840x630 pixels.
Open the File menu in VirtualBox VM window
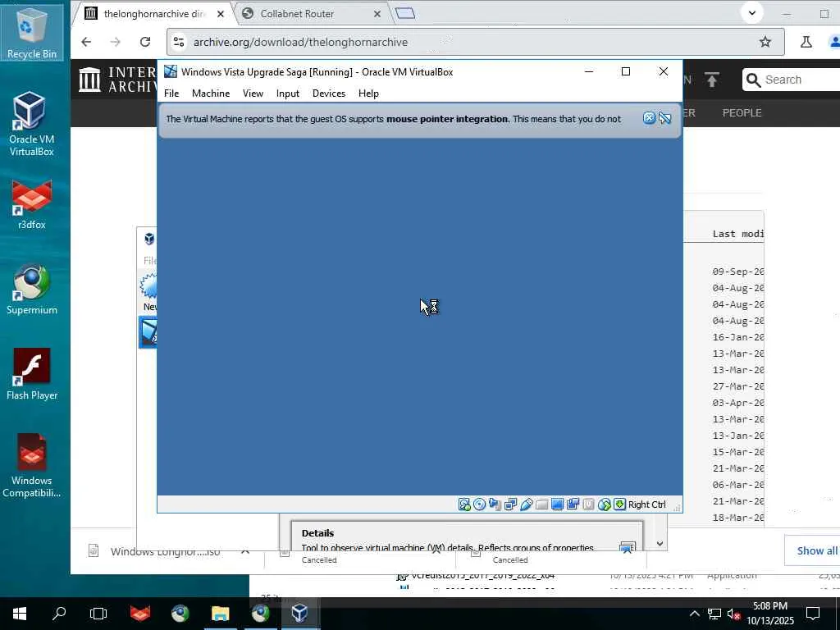tap(171, 94)
